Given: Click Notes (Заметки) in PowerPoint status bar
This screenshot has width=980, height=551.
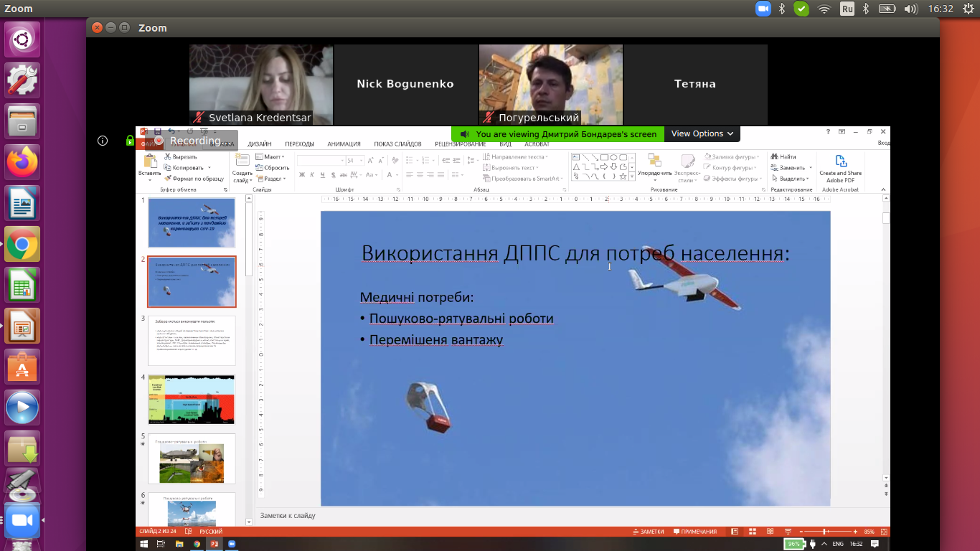Looking at the screenshot, I should (x=649, y=532).
